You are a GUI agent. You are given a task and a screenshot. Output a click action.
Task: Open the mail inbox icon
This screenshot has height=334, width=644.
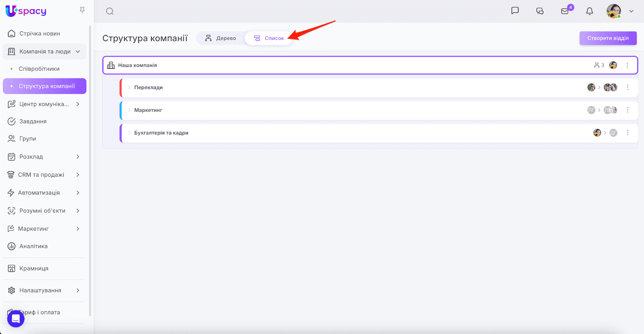[x=565, y=11]
